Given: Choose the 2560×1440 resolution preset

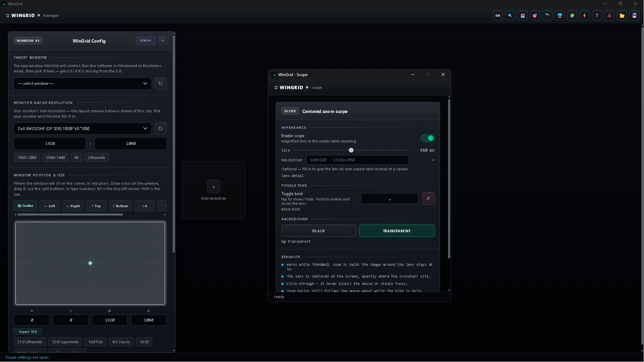Looking at the screenshot, I should pos(55,158).
